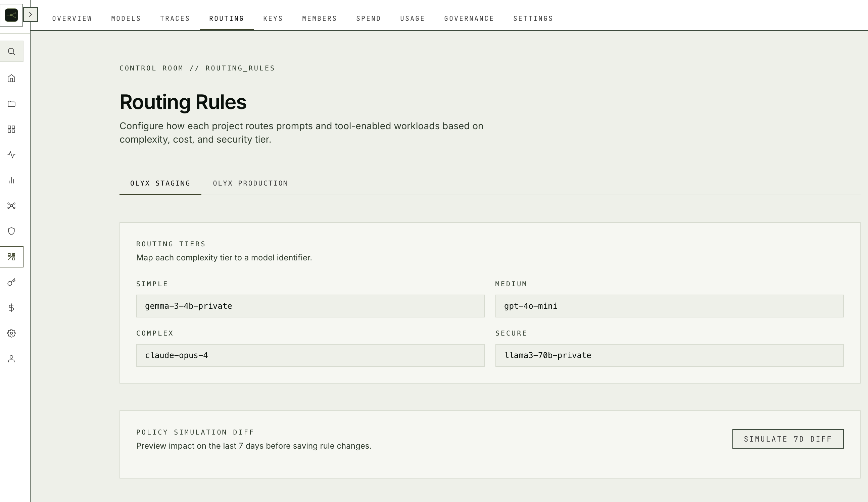The image size is (868, 502).
Task: Switch to the Keys tab
Action: point(273,18)
